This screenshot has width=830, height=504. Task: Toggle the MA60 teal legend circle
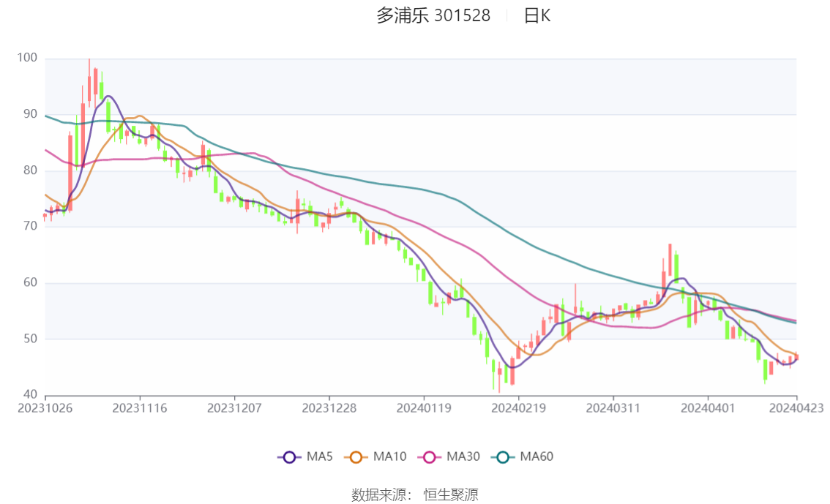(x=503, y=457)
